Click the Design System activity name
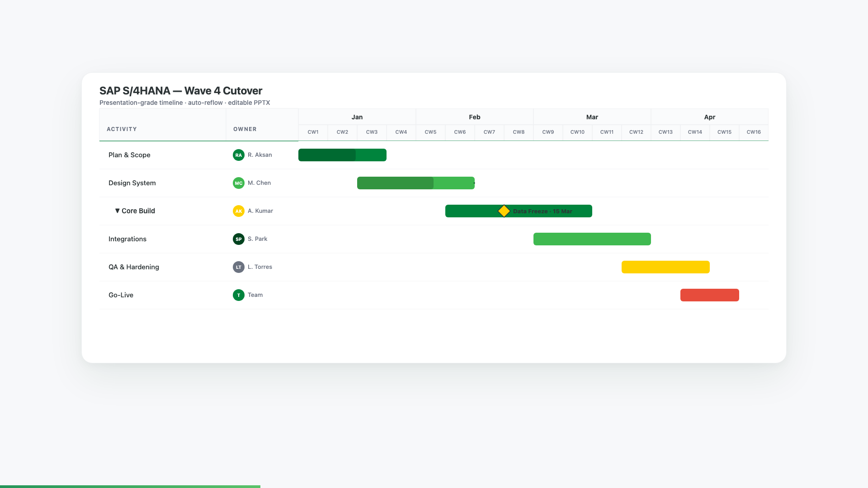Image resolution: width=868 pixels, height=488 pixels. pos(132,183)
